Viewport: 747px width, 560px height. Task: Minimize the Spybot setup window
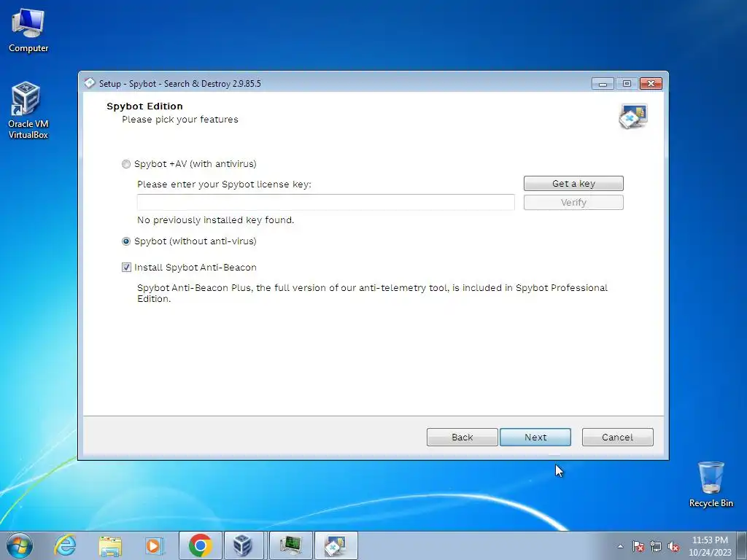tap(603, 84)
